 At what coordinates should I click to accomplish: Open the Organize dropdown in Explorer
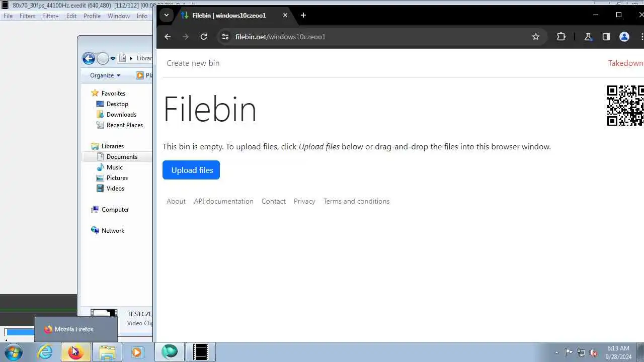click(x=105, y=75)
